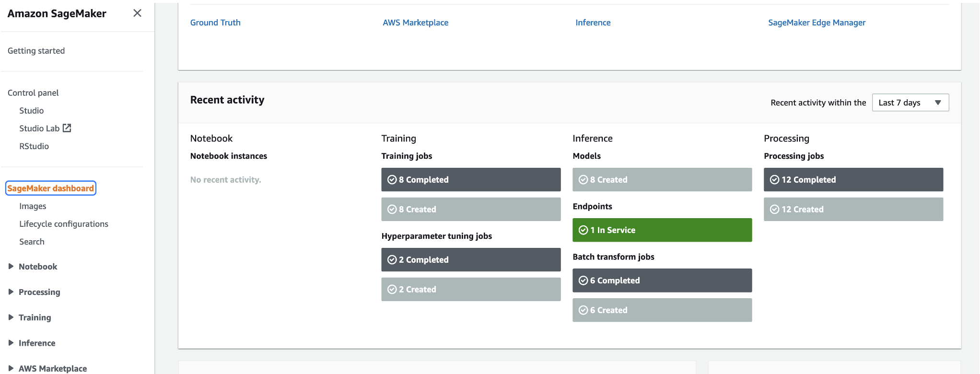Click the Endpoints label
980x374 pixels.
point(592,207)
